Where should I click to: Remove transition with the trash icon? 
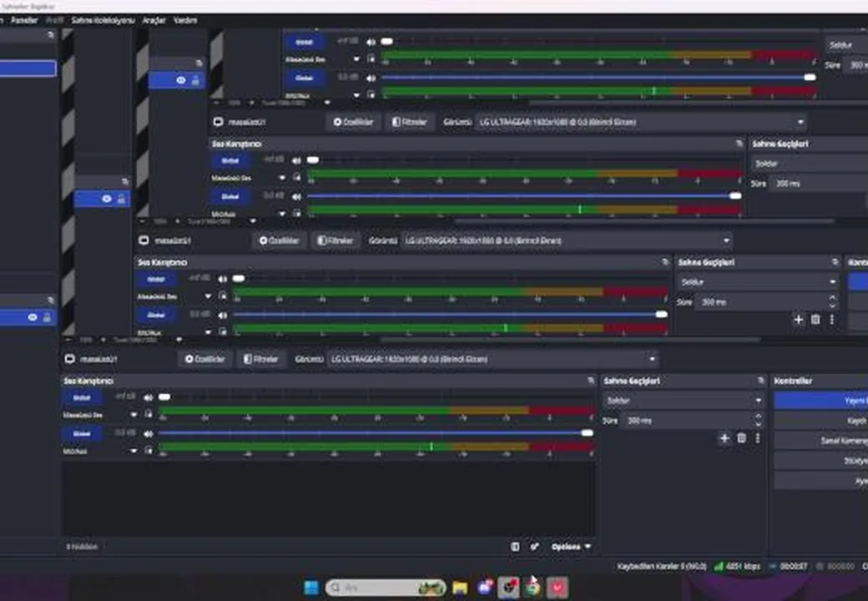coord(742,438)
